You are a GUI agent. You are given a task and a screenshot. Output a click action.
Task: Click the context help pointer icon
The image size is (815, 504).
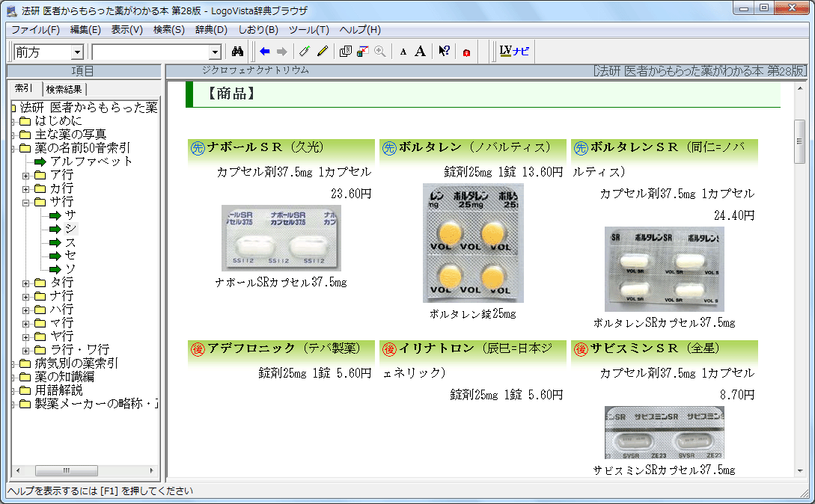point(444,52)
